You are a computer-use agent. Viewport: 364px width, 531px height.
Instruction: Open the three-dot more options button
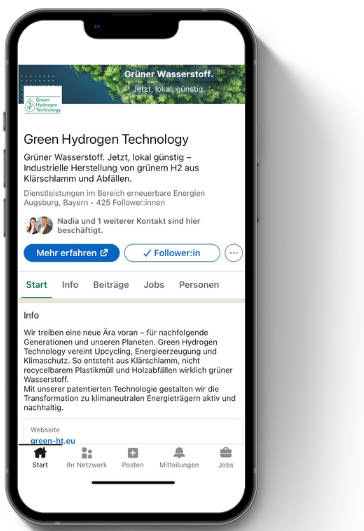point(234,253)
